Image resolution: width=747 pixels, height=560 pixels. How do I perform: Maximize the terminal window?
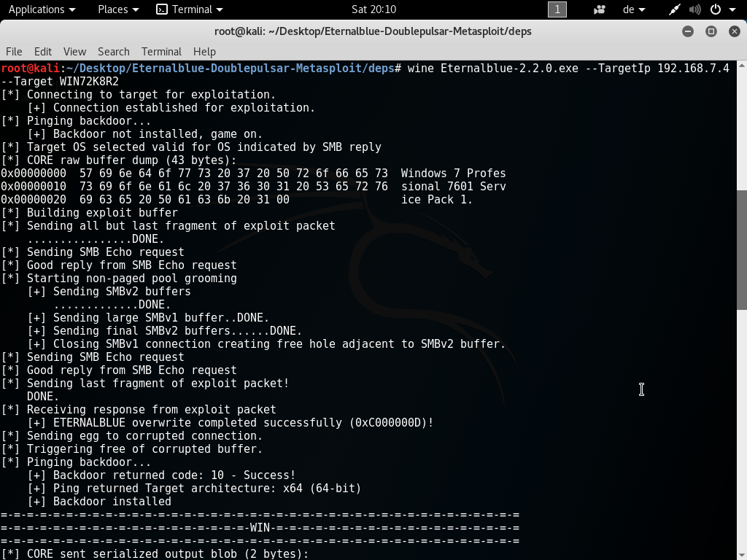[x=711, y=31]
